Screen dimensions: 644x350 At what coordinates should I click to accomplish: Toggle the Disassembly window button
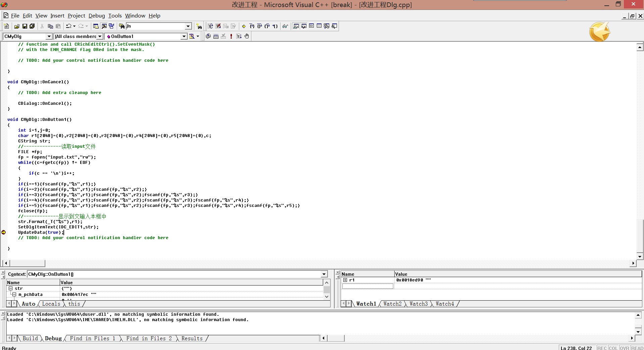click(x=335, y=26)
